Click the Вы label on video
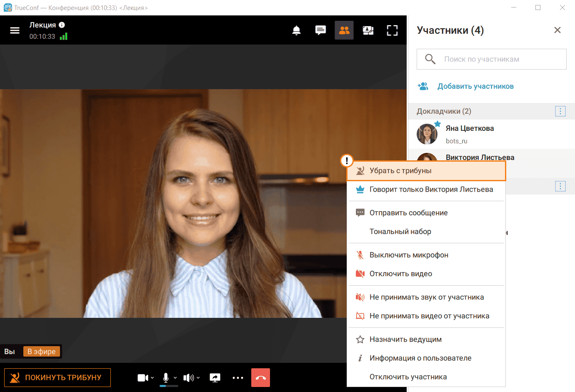The image size is (575, 392). coord(10,352)
